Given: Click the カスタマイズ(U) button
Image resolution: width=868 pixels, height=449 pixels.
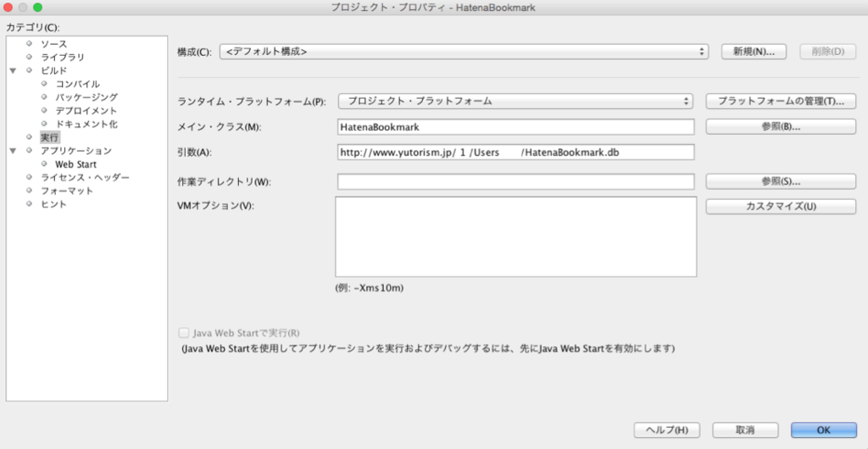Looking at the screenshot, I should click(781, 207).
